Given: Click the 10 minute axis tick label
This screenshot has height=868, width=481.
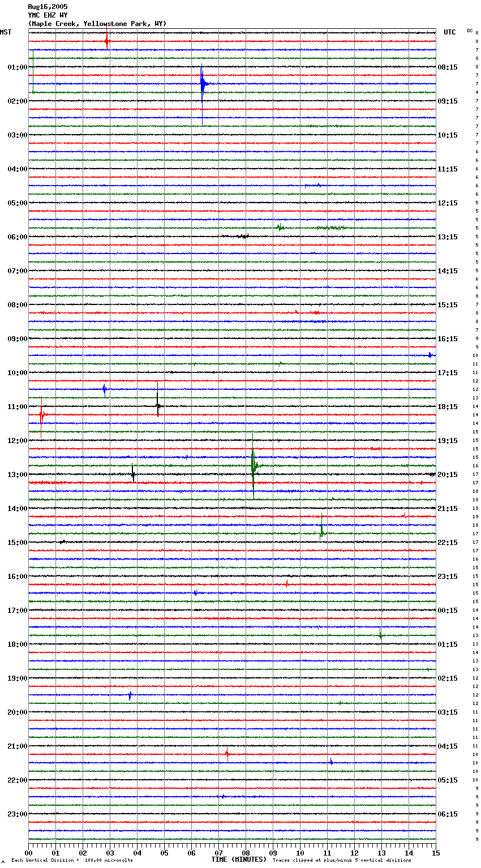Looking at the screenshot, I should pyautogui.click(x=300, y=853).
